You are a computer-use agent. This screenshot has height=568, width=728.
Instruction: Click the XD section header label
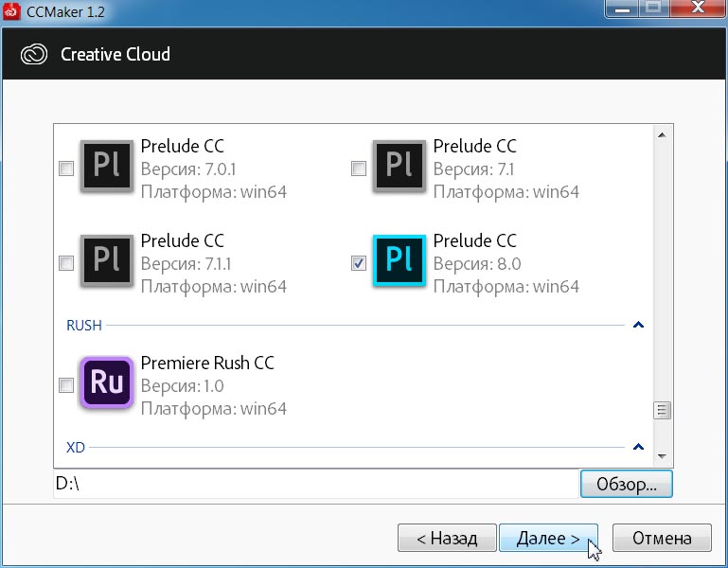pos(76,447)
